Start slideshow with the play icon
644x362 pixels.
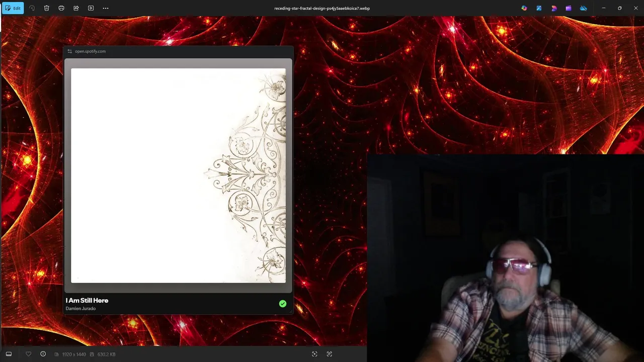click(x=91, y=8)
